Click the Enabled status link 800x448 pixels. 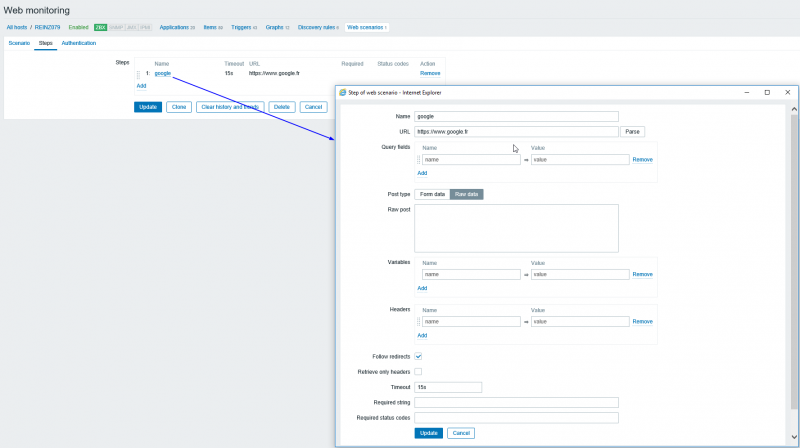78,28
